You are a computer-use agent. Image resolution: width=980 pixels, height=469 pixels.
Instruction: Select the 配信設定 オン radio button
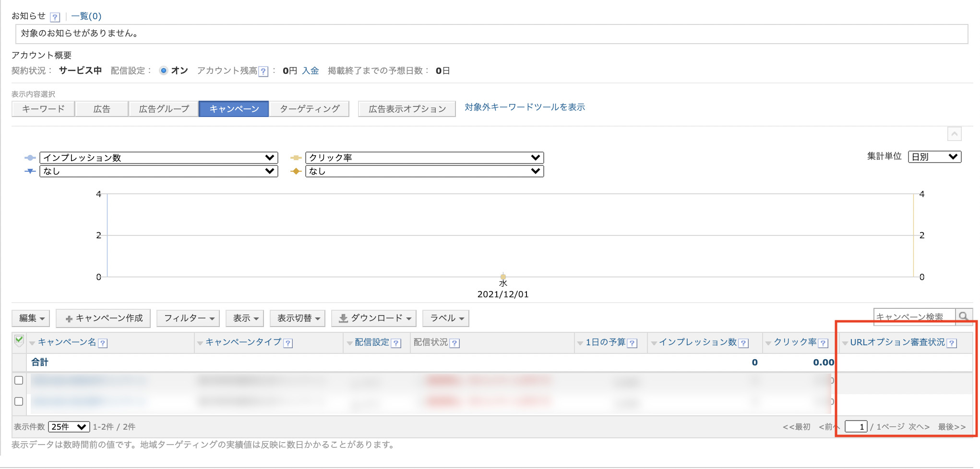(x=164, y=71)
